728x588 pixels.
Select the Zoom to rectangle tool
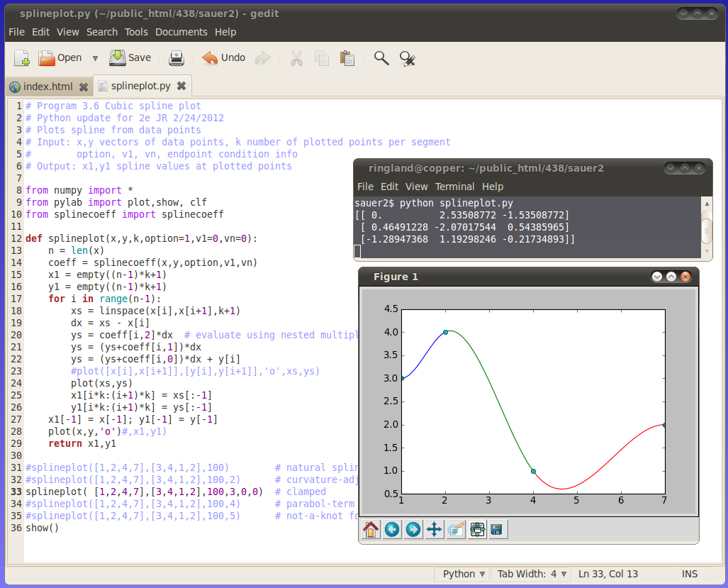456,529
